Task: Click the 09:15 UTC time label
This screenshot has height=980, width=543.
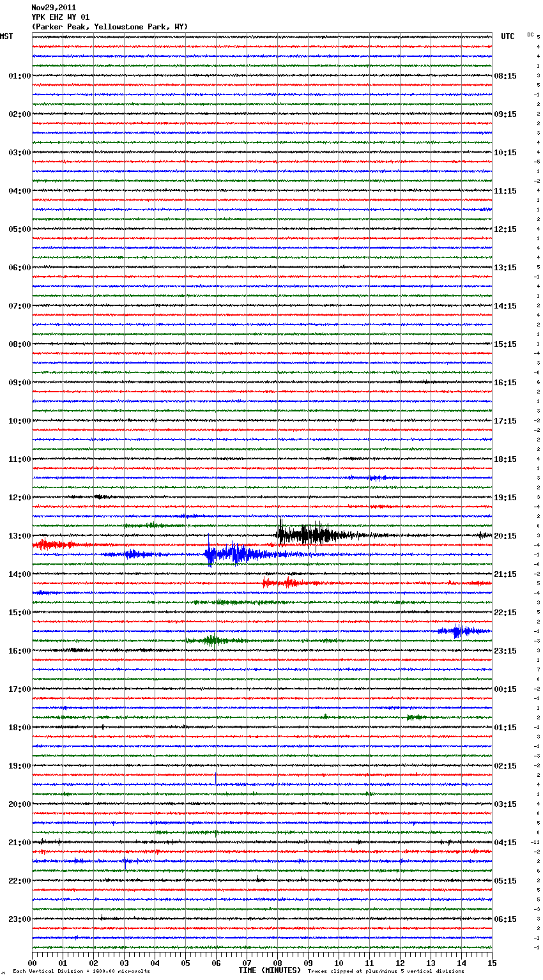Action: (x=505, y=114)
